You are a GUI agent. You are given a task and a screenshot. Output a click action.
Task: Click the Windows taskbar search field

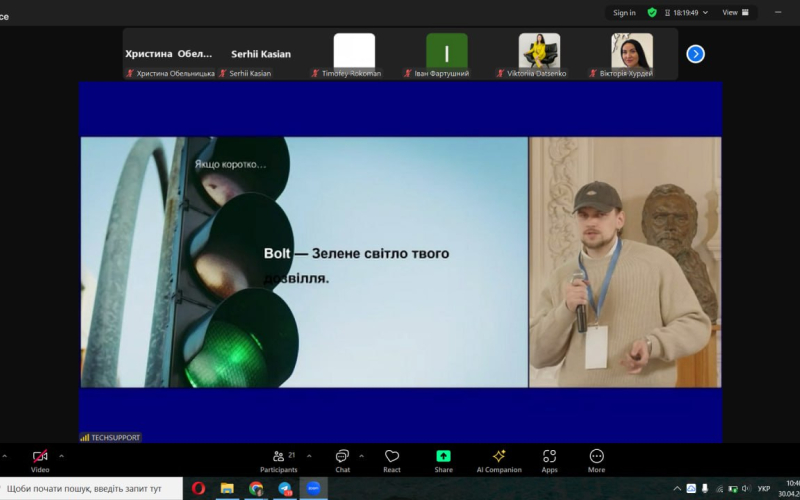coord(91,489)
